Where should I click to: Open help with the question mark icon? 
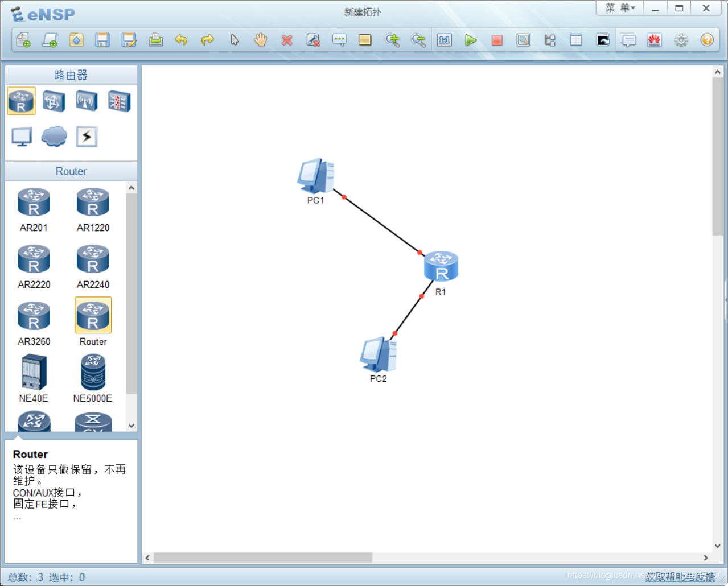(x=707, y=40)
